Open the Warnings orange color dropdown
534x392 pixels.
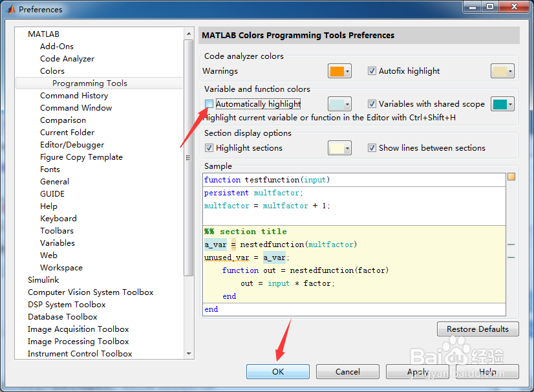coord(339,71)
